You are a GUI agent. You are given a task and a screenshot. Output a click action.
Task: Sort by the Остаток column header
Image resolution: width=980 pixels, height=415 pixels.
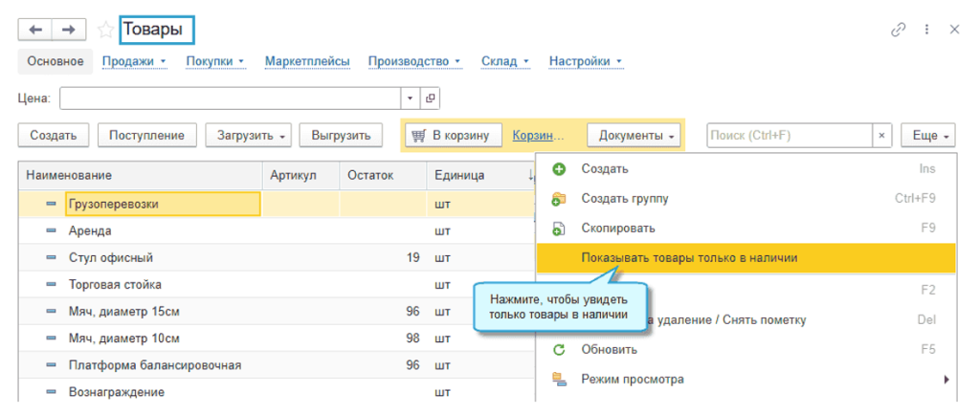384,175
